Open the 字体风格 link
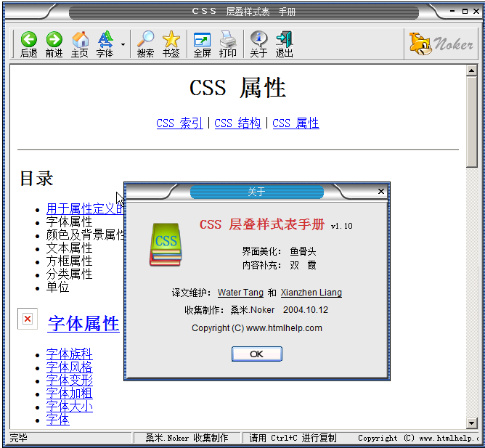 pyautogui.click(x=69, y=367)
